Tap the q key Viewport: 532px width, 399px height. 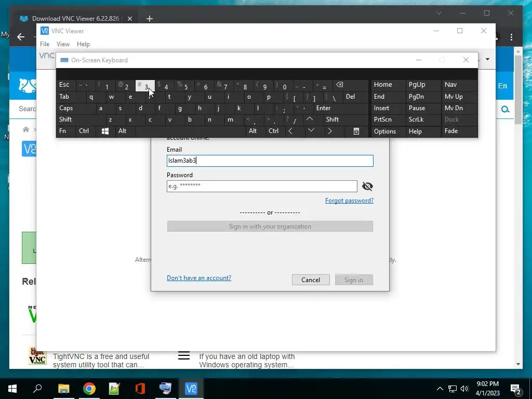coord(95,97)
